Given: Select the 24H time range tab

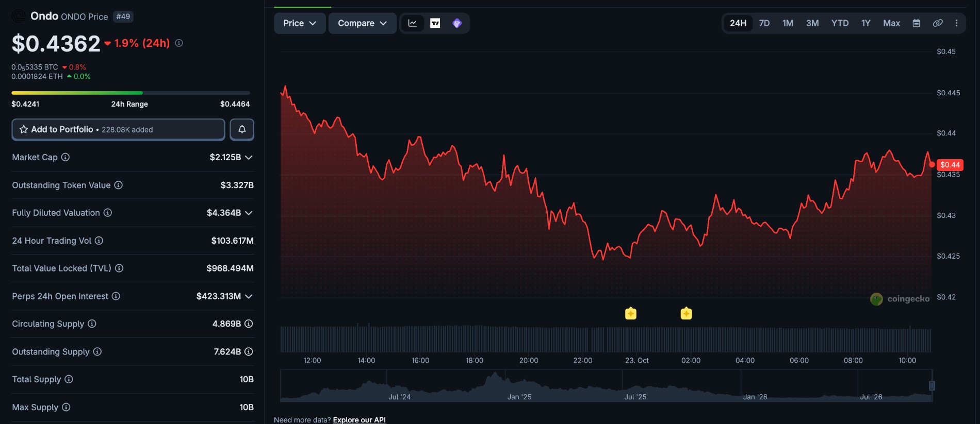Looking at the screenshot, I should 738,23.
